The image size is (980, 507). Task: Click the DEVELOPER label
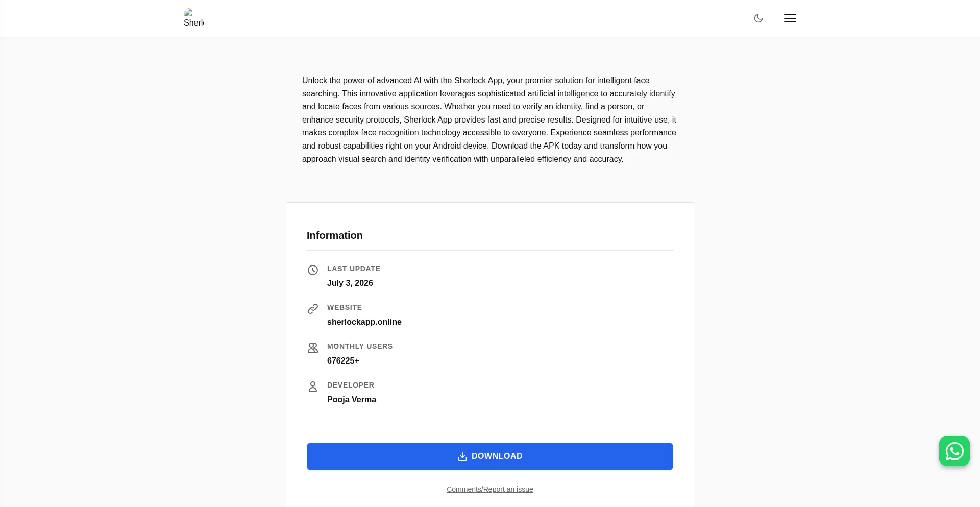[351, 385]
